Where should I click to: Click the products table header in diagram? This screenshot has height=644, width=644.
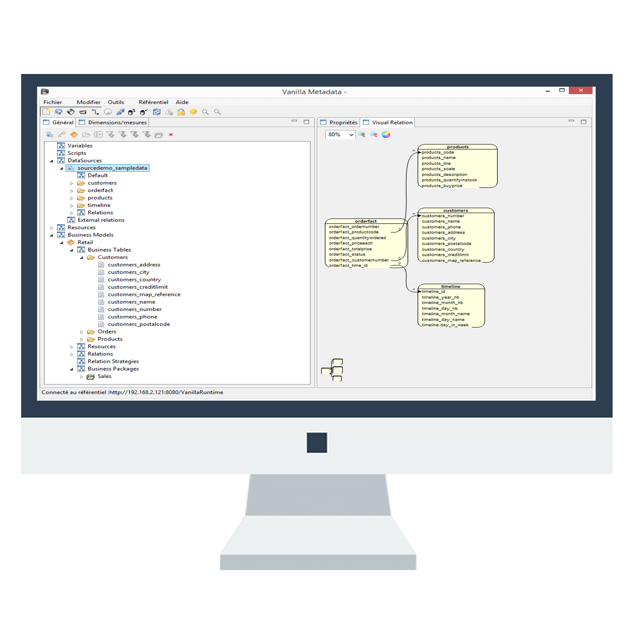457,147
